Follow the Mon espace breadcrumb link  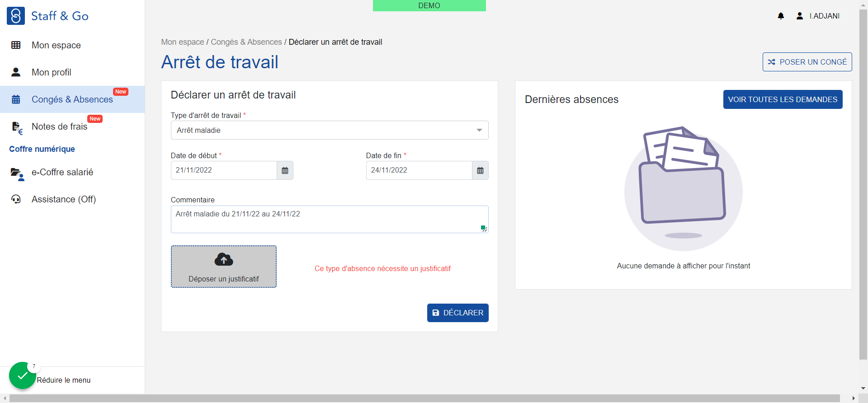183,42
